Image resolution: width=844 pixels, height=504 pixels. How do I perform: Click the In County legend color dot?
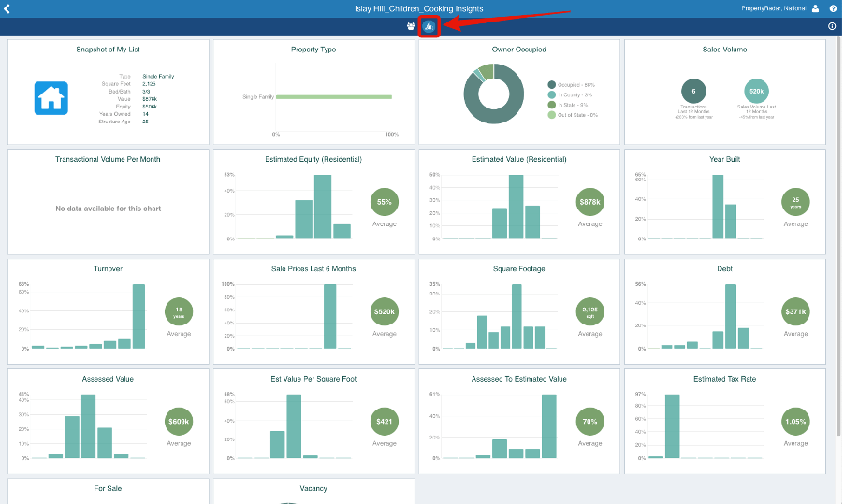click(552, 94)
